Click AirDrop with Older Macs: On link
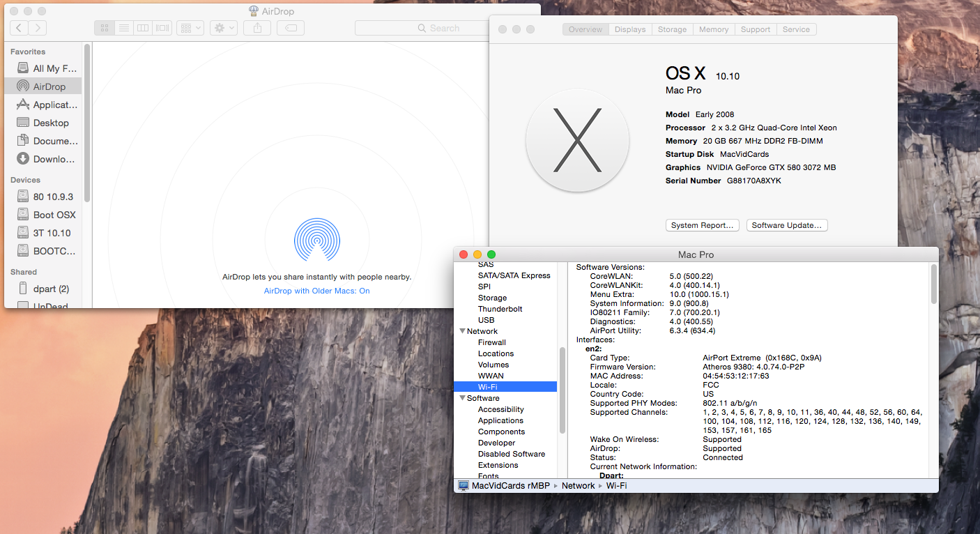The image size is (980, 534). 316,291
